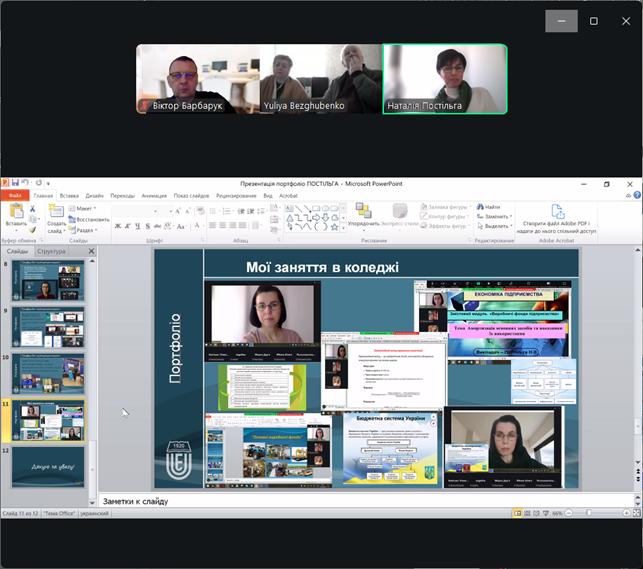Click the Normal view icon in status bar
The image size is (643, 569).
click(518, 513)
